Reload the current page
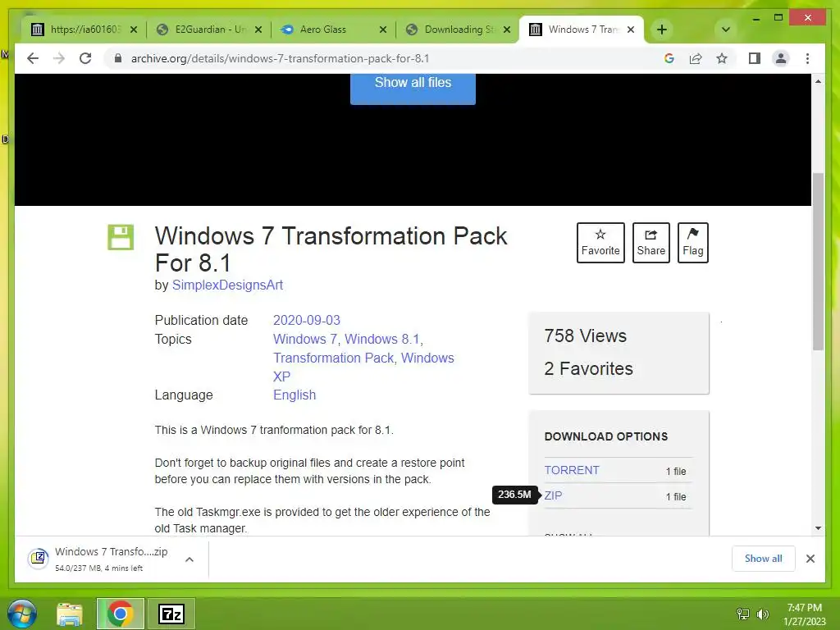The height and width of the screenshot is (630, 840). (85, 58)
